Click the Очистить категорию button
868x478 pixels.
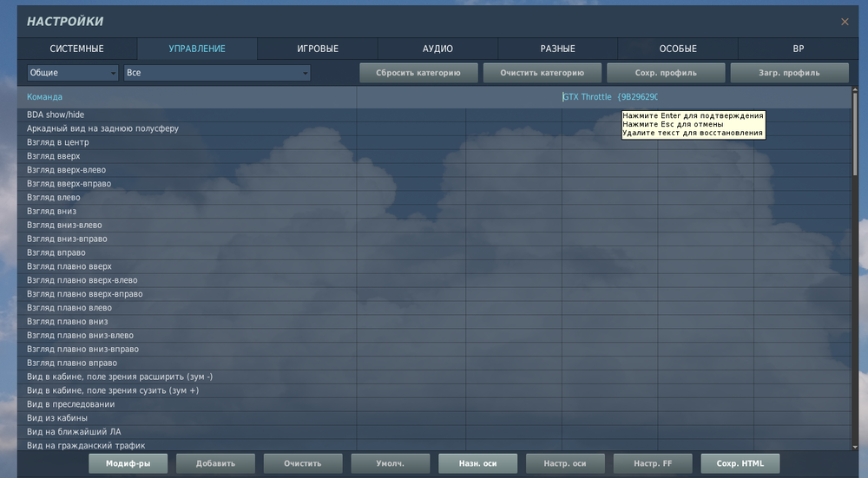tap(542, 73)
